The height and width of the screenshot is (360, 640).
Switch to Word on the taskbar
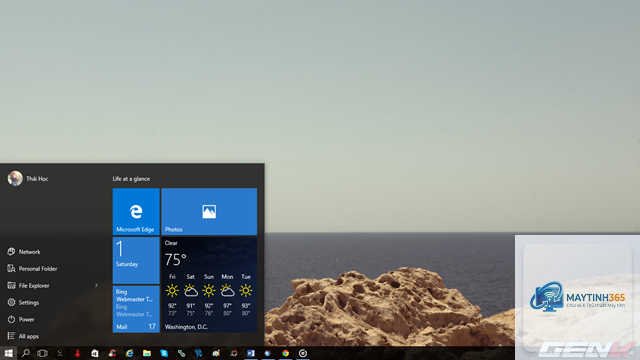pos(251,353)
